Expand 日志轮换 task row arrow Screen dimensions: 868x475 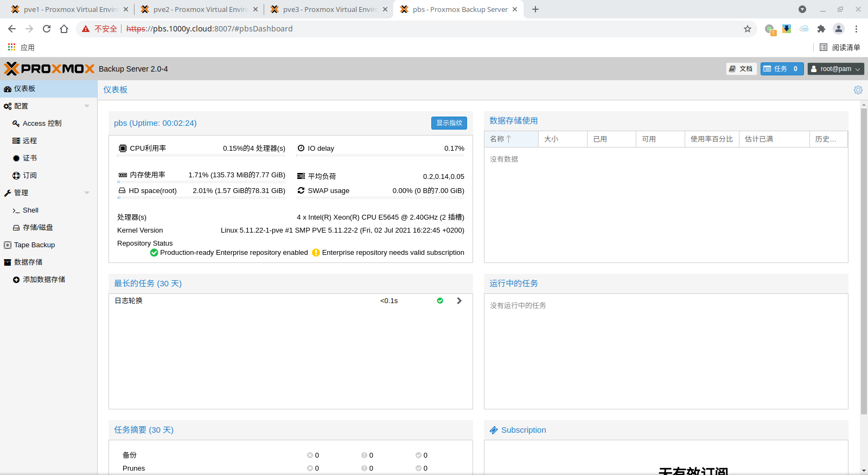459,301
